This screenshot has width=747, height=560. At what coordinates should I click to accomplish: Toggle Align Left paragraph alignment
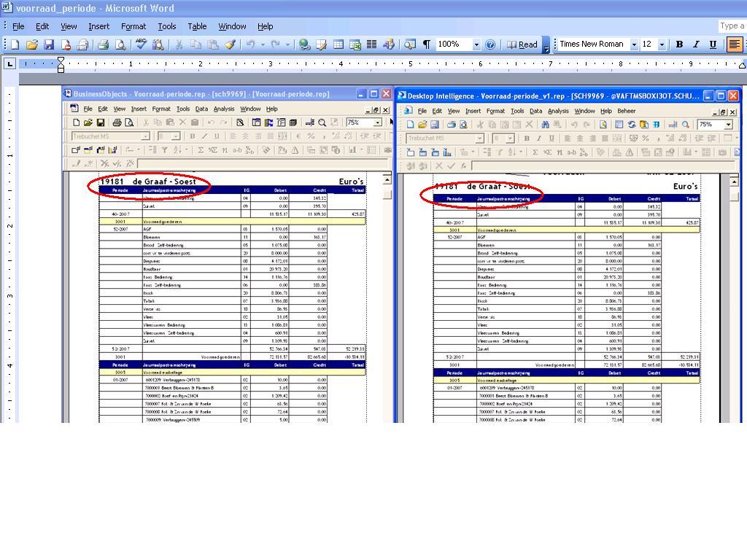pos(734,44)
